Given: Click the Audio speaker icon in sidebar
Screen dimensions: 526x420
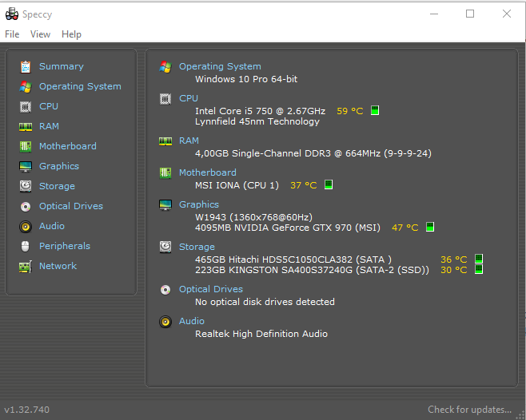Looking at the screenshot, I should (26, 227).
